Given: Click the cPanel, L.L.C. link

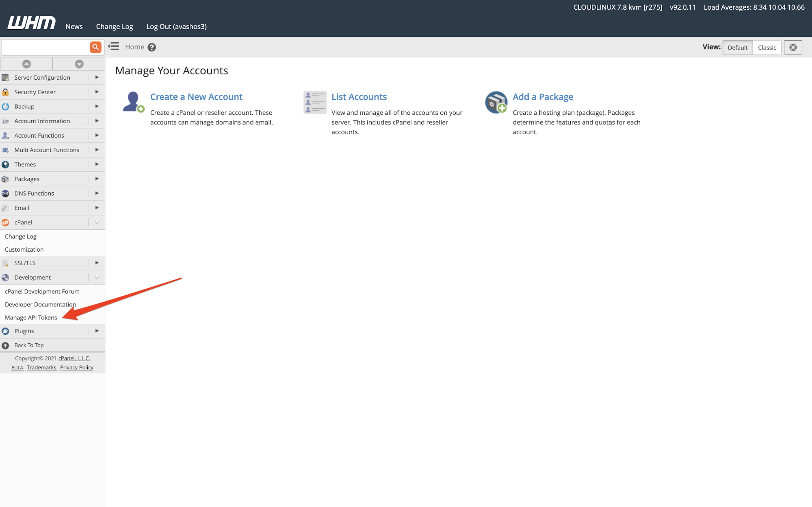Looking at the screenshot, I should (x=74, y=358).
